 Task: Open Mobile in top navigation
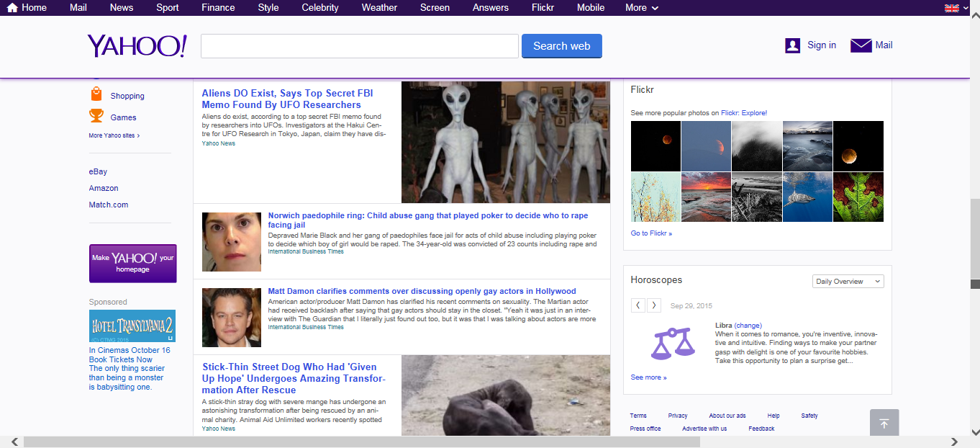point(591,7)
